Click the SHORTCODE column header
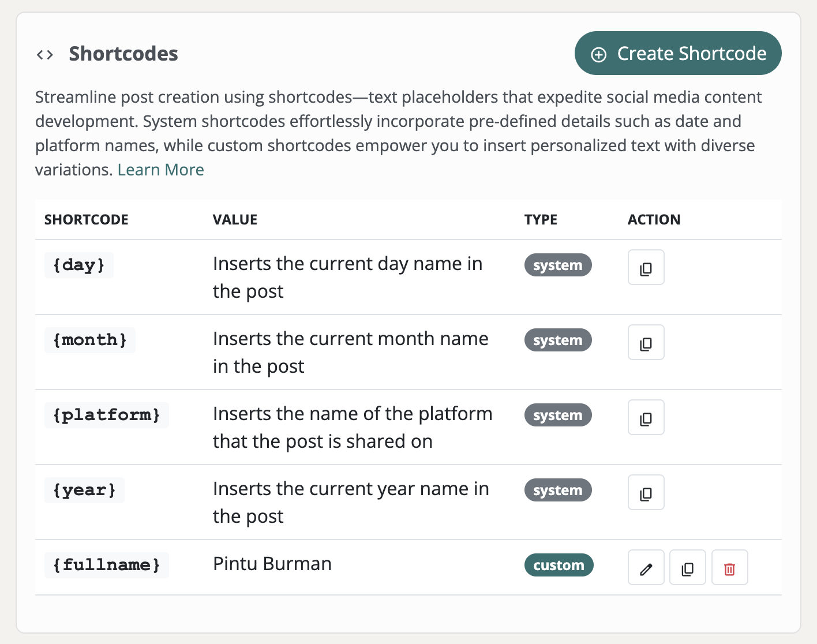 tap(87, 220)
